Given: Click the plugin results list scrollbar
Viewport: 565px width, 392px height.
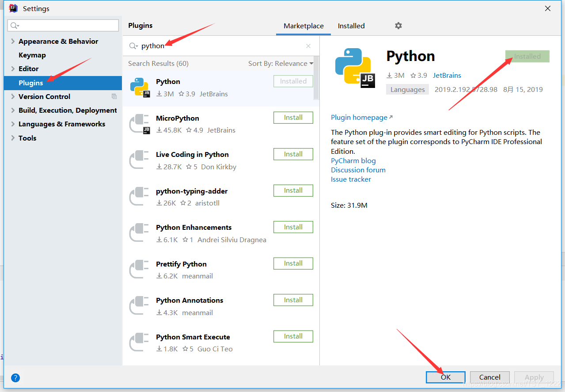Looking at the screenshot, I should [316, 78].
